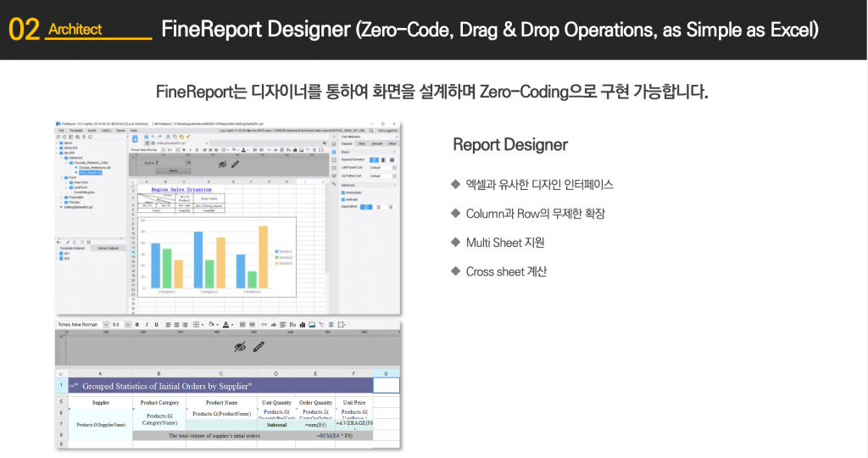Open the Template menu in the menu bar
Viewport: 868px width, 458px height.
click(75, 130)
